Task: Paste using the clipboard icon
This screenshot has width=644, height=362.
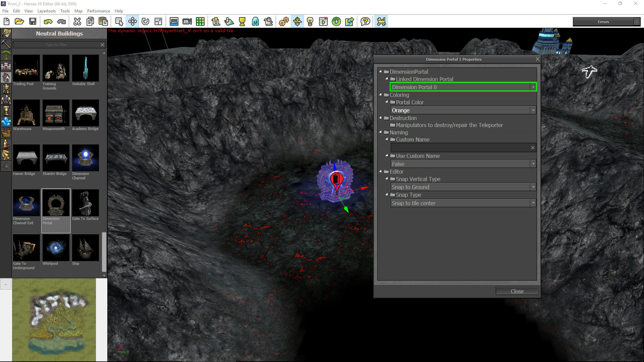Action: [103, 22]
